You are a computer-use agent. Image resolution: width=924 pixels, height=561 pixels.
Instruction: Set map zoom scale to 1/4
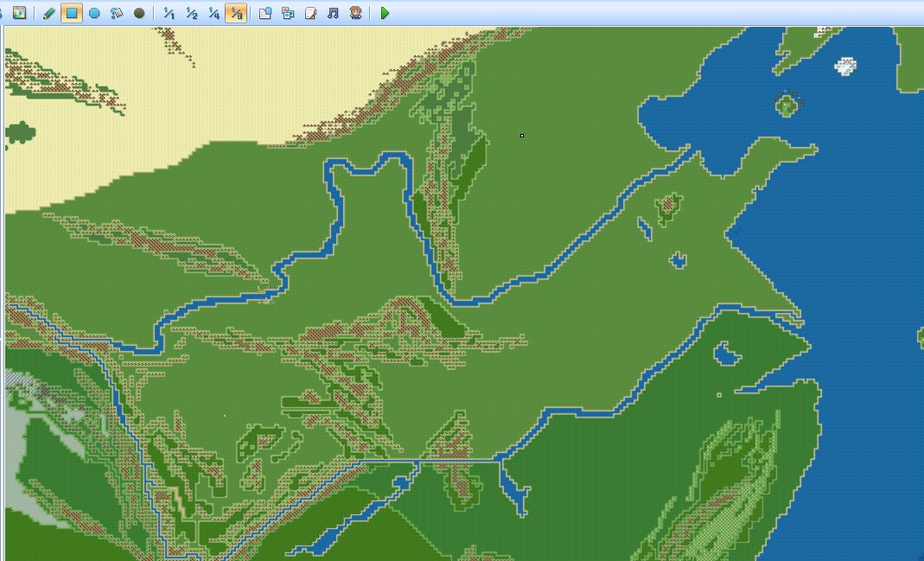click(213, 13)
